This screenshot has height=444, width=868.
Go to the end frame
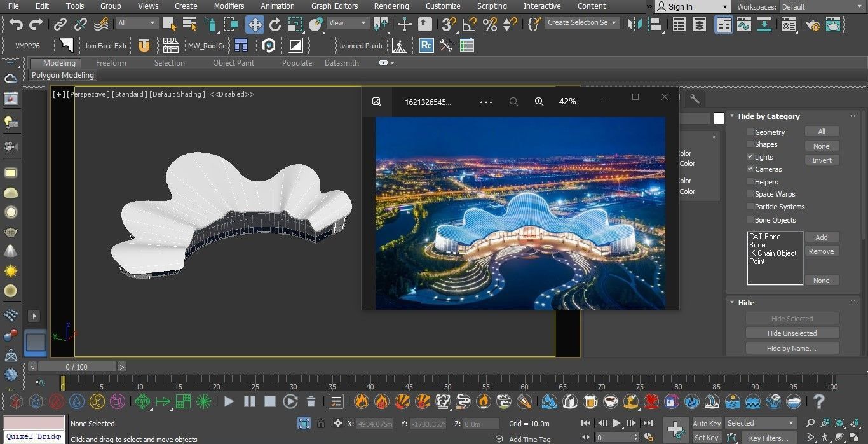(x=648, y=423)
